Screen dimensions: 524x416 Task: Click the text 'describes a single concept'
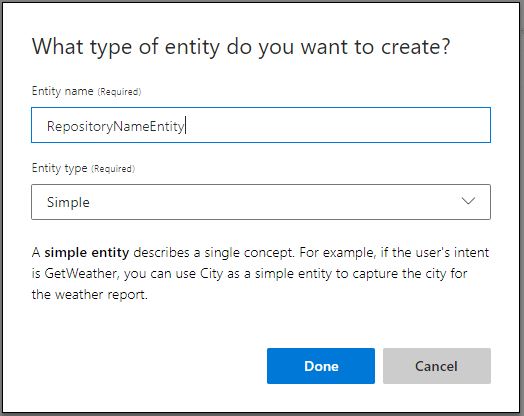pos(214,252)
